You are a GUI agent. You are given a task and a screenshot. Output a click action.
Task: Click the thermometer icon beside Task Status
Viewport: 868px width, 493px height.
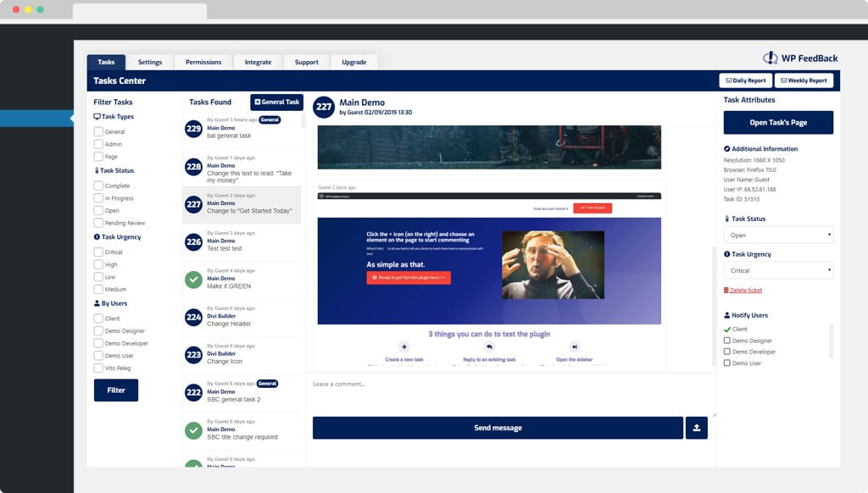726,218
